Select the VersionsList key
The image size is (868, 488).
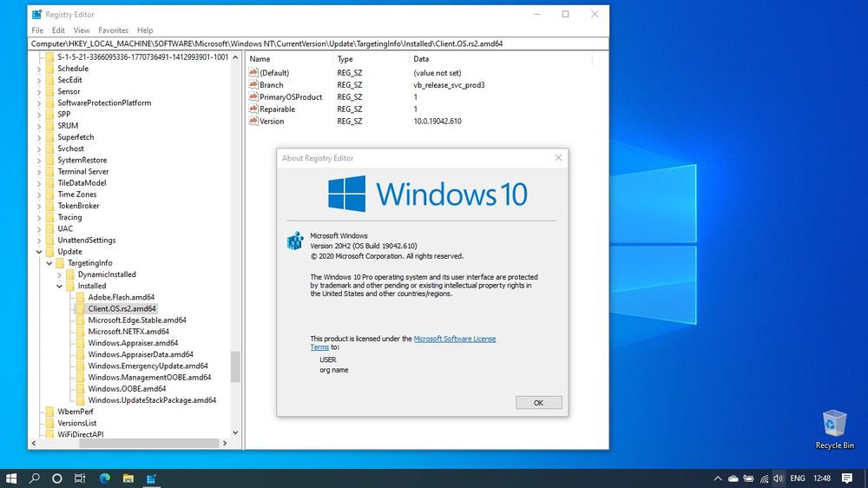(77, 423)
